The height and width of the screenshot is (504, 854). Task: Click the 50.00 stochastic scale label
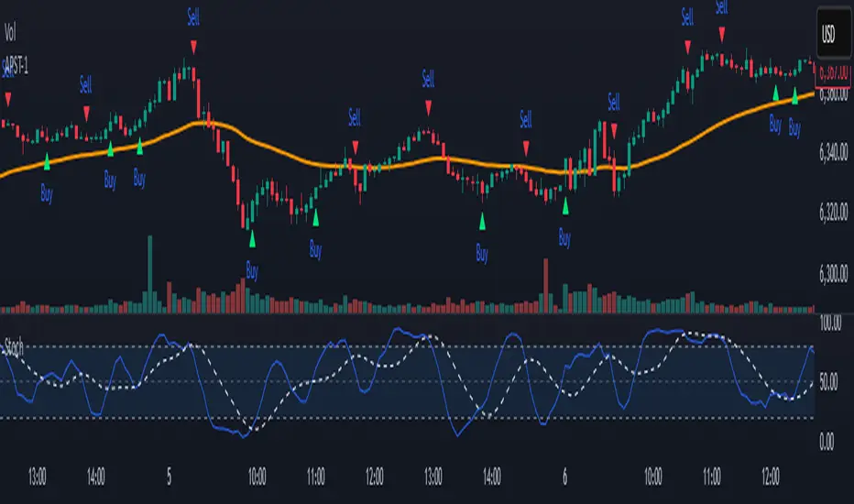[829, 382]
